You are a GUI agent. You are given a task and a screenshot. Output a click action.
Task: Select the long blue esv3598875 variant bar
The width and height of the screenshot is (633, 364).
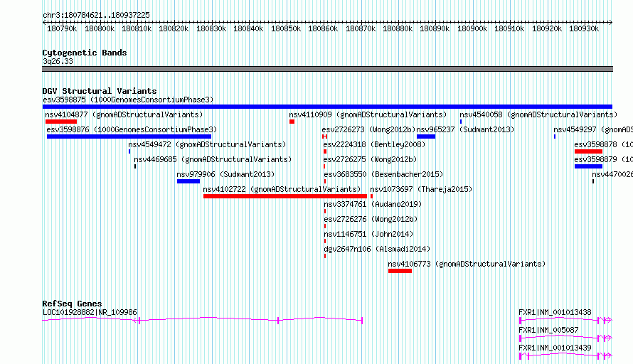tap(327, 107)
